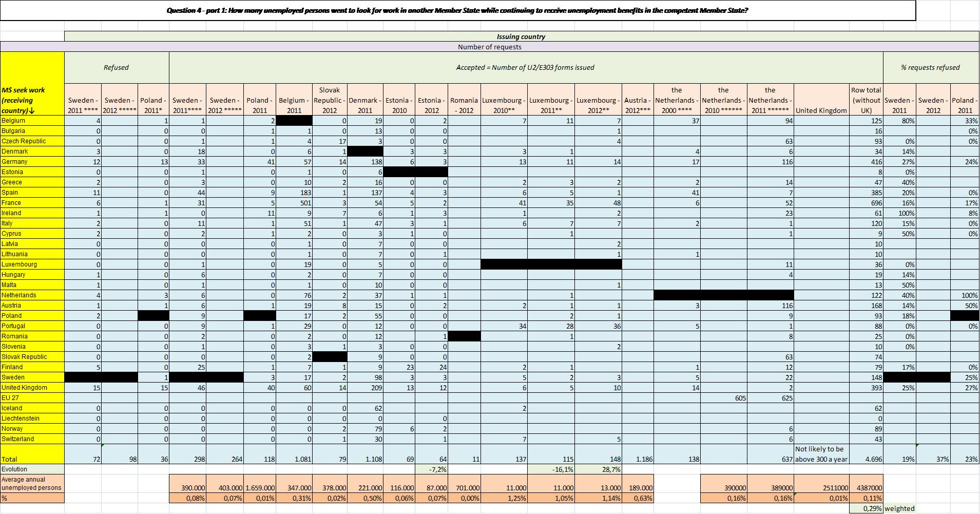980x514 pixels.
Task: Select the 'Average annual unemployed persons' label
Action: coord(32,484)
